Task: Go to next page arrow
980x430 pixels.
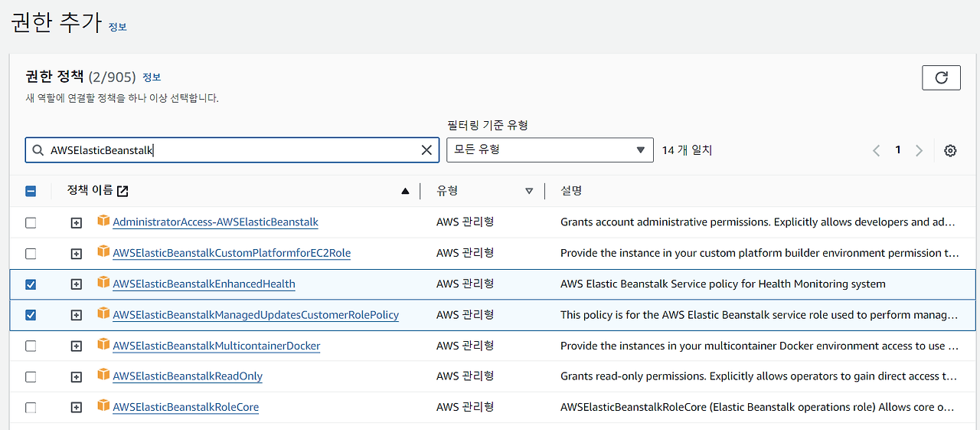Action: (919, 150)
